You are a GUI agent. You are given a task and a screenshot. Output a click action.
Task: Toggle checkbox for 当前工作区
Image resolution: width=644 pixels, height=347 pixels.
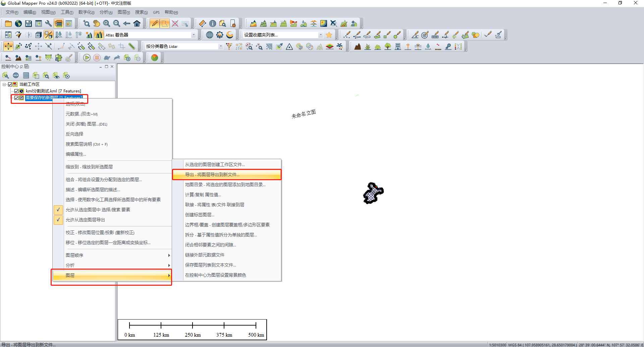click(10, 84)
